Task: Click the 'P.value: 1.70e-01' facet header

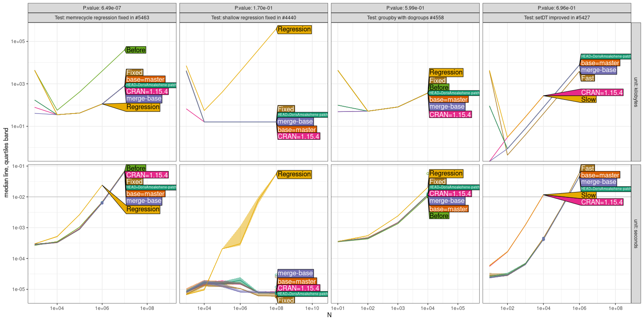Action: click(x=254, y=8)
